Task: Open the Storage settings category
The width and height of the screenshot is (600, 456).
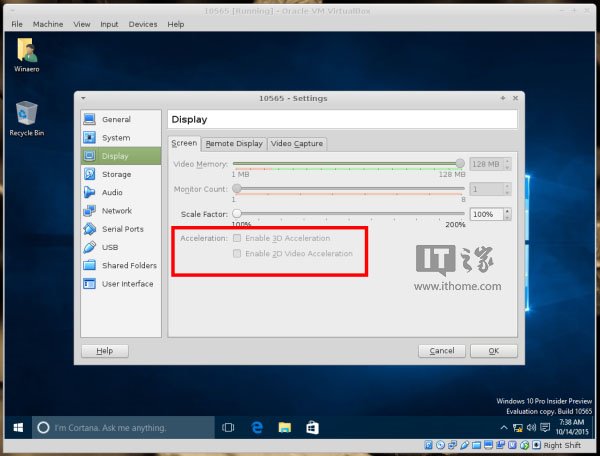Action: [116, 174]
